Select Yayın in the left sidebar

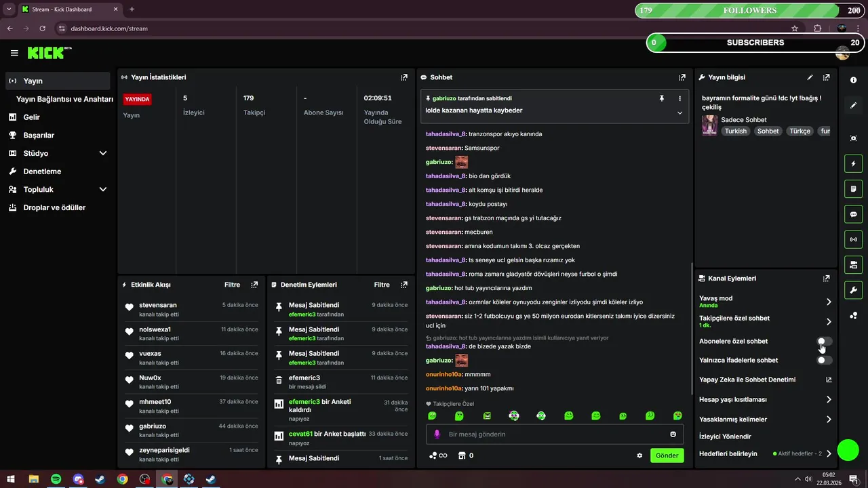pyautogui.click(x=58, y=81)
